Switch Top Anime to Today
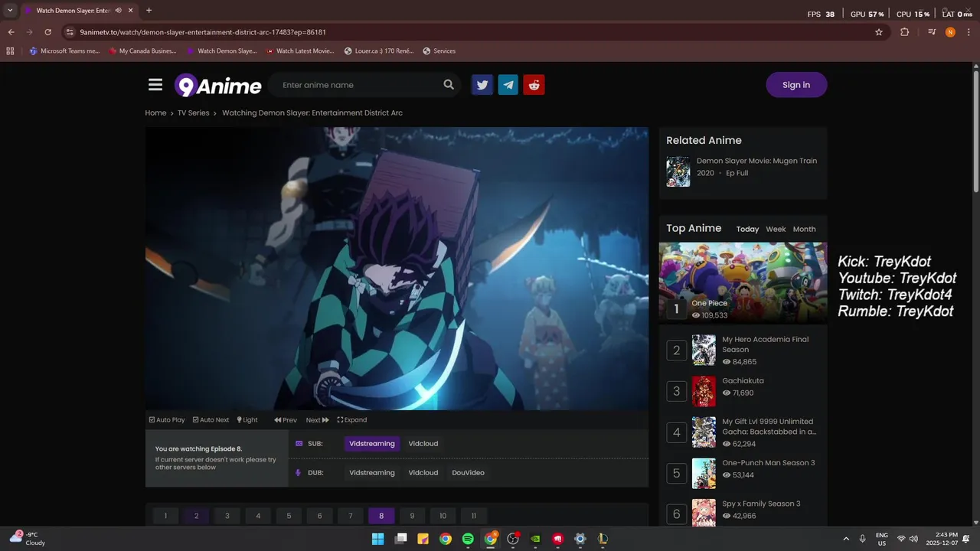This screenshot has width=980, height=551. pyautogui.click(x=747, y=230)
